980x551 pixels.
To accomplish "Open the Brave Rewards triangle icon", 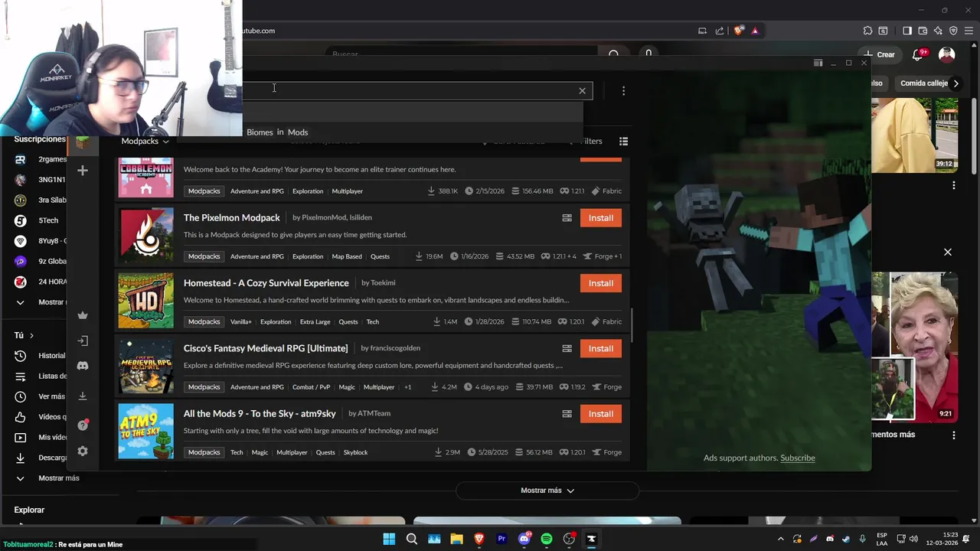I will click(x=755, y=31).
